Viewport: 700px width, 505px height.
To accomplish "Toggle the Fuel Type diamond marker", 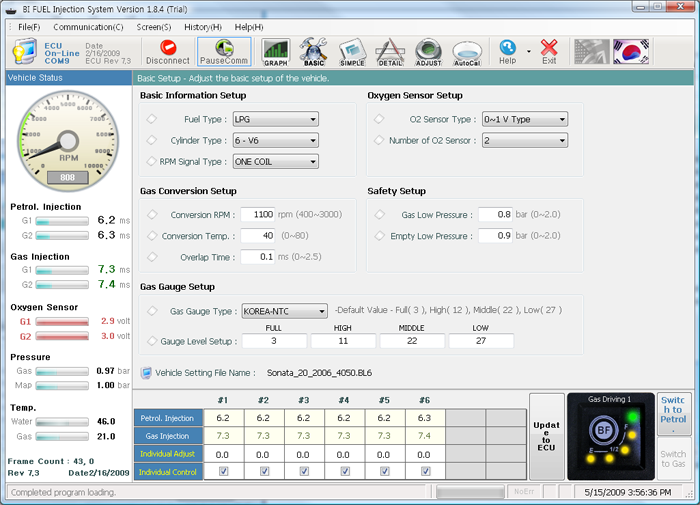I will tap(152, 119).
